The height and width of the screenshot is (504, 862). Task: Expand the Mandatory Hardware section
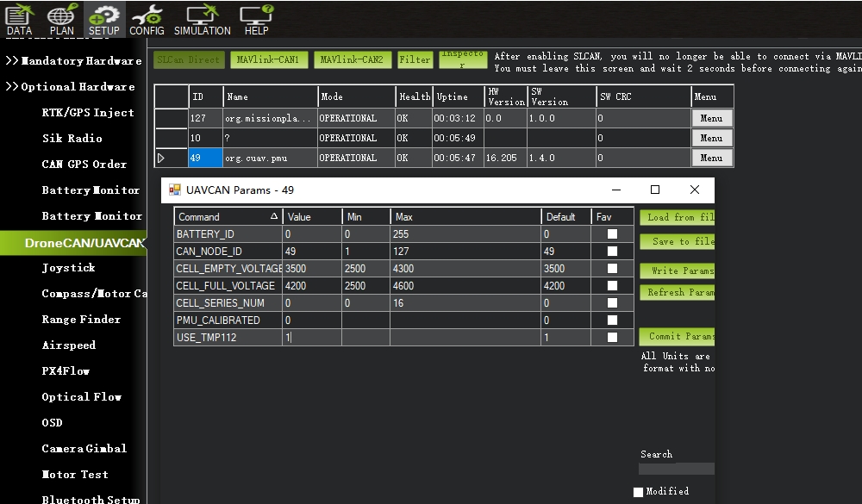tap(73, 61)
